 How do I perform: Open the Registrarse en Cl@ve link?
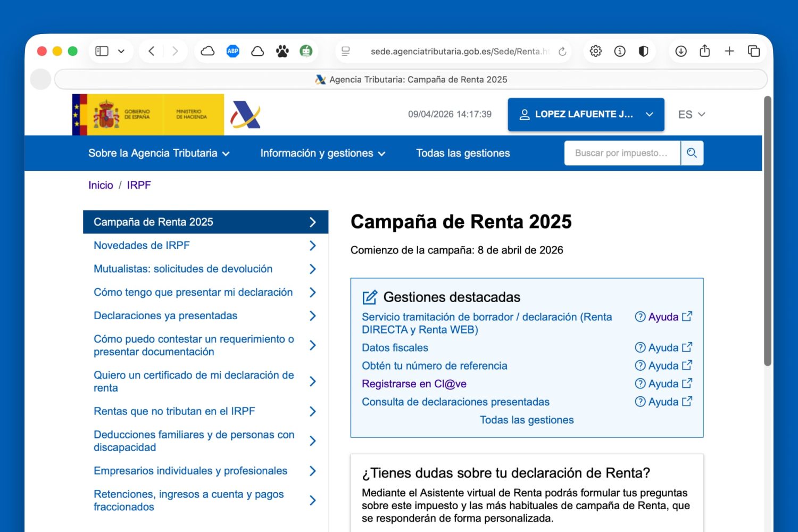[414, 384]
